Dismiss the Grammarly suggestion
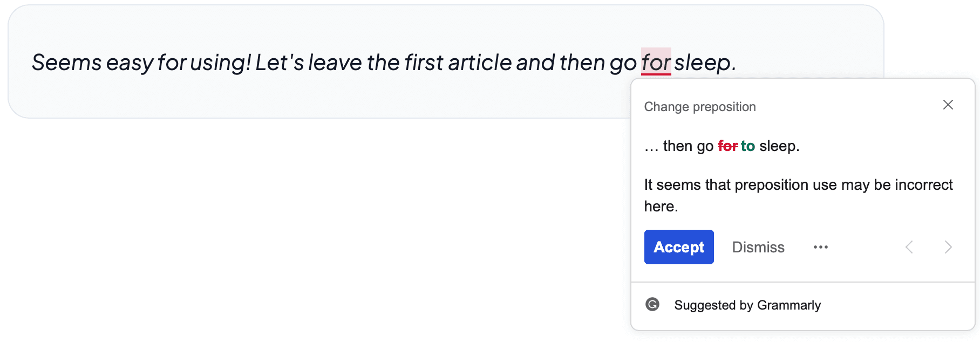The image size is (980, 343). (x=758, y=247)
